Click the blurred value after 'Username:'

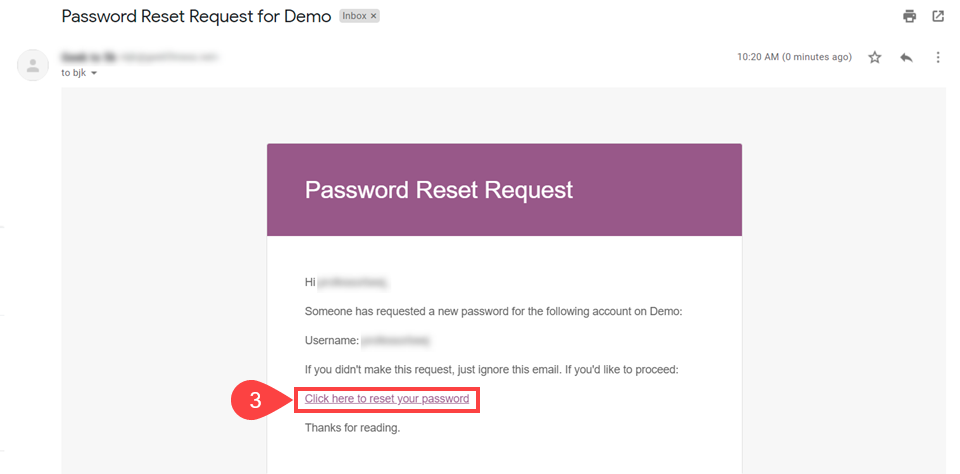tap(396, 341)
